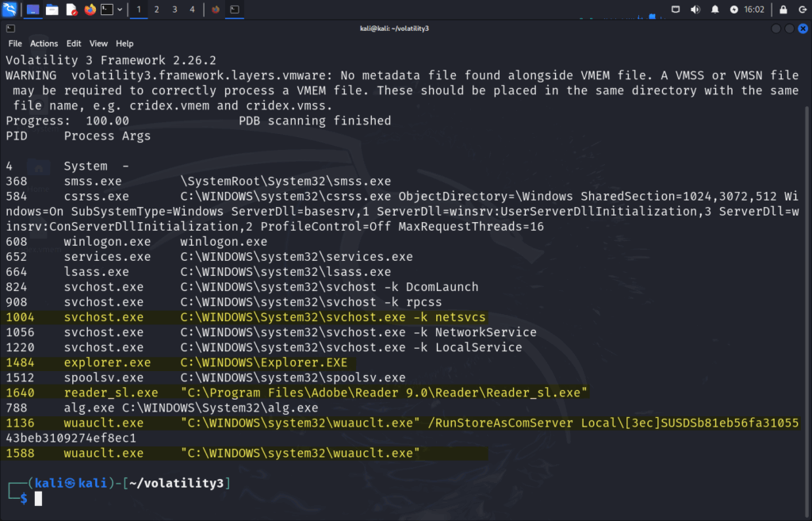Viewport: 812px width, 521px height.
Task: Click PID 1056 svchost NetworkService row
Action: (x=271, y=332)
